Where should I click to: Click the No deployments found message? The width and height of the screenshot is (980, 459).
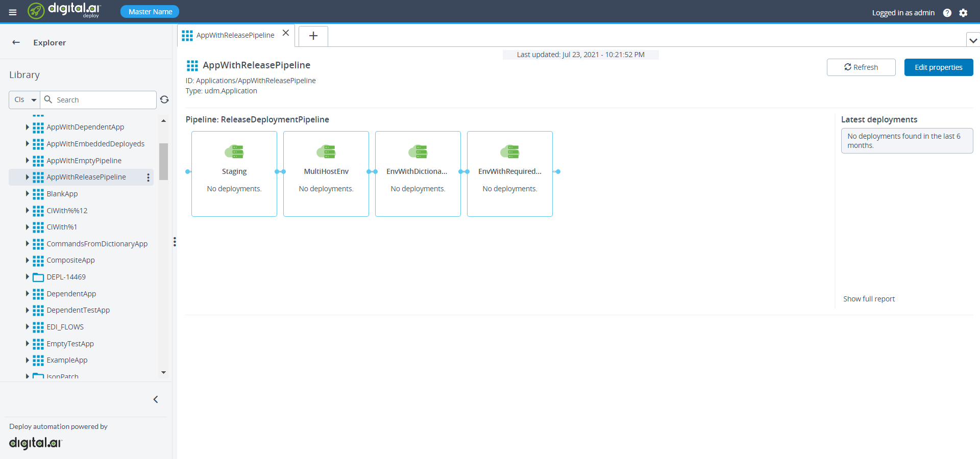(907, 141)
